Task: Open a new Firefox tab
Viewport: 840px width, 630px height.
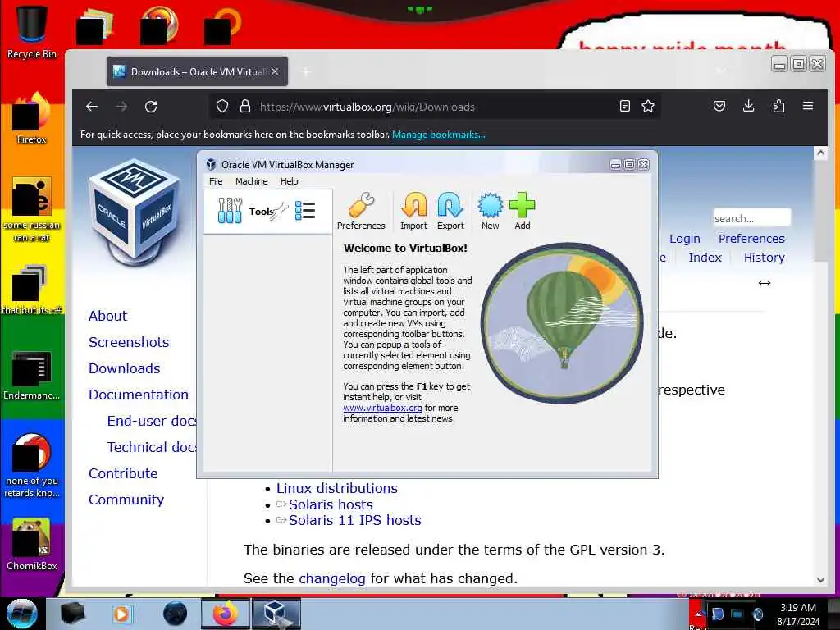Action: pos(306,72)
